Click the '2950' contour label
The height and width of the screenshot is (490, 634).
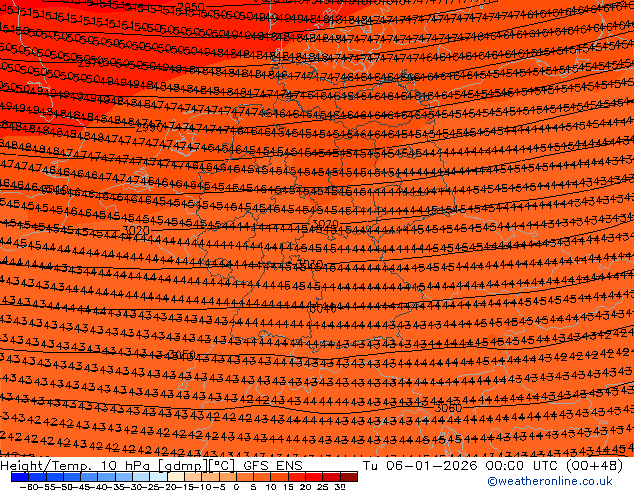191,7
